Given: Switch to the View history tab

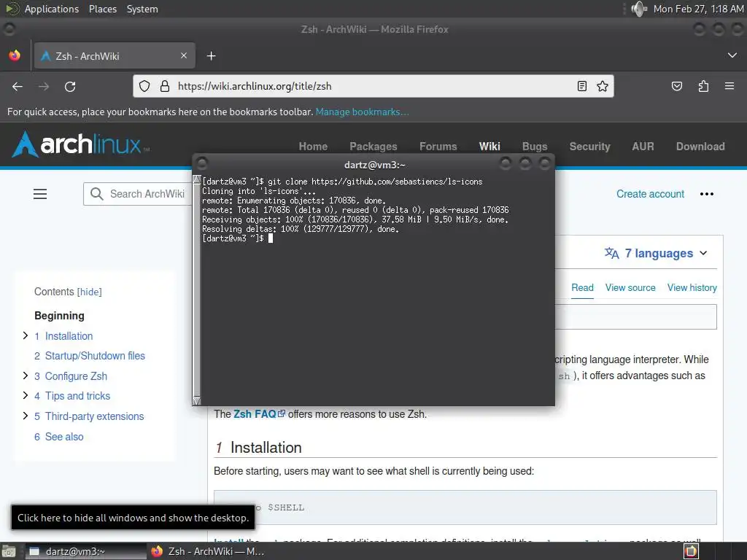Looking at the screenshot, I should (x=692, y=287).
